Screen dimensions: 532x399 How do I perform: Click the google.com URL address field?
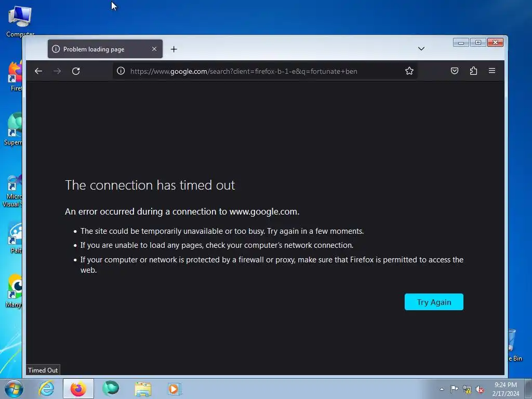point(264,71)
